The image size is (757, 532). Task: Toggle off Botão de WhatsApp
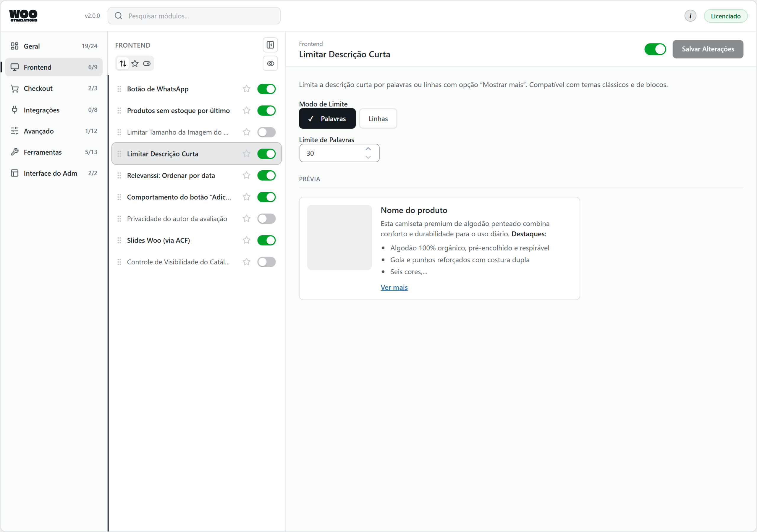266,89
